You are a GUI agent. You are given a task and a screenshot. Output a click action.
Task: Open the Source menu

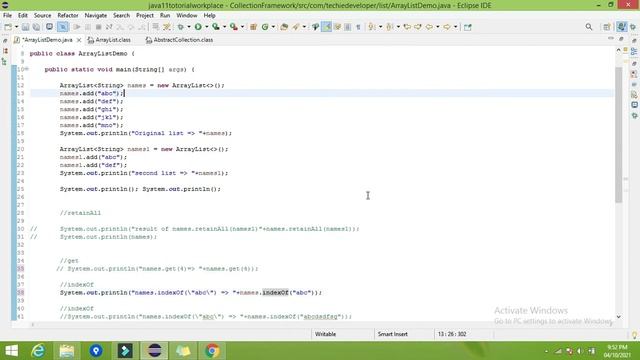[42, 16]
